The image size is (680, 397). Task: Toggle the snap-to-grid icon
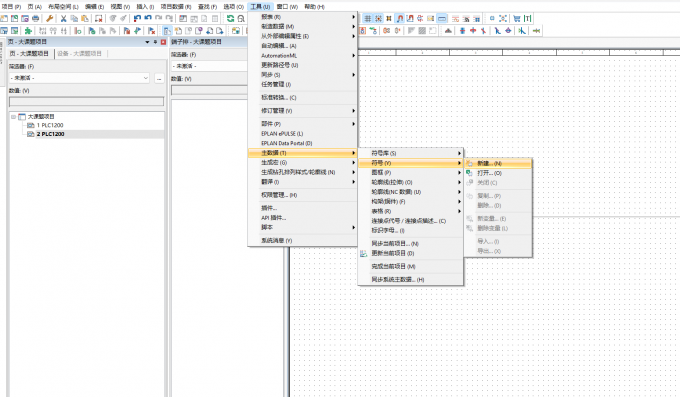point(379,18)
